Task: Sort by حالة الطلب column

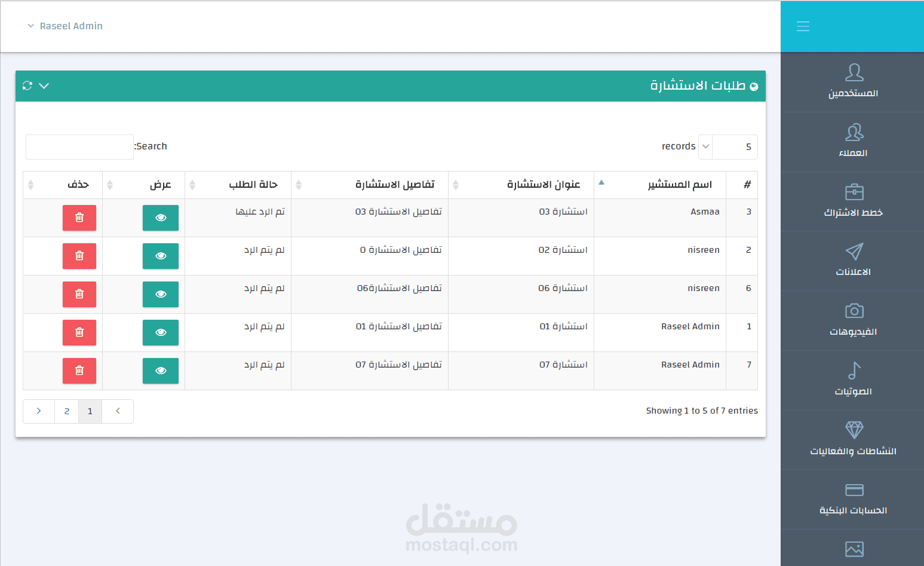Action: [238, 185]
